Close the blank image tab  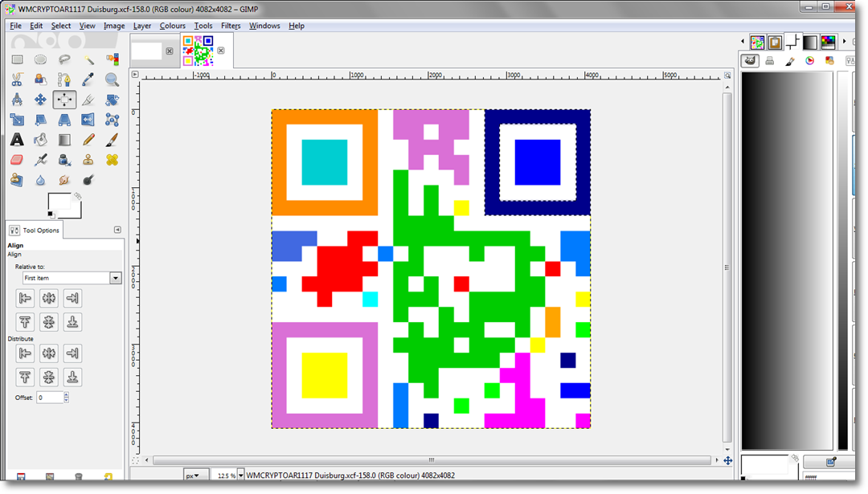[170, 51]
